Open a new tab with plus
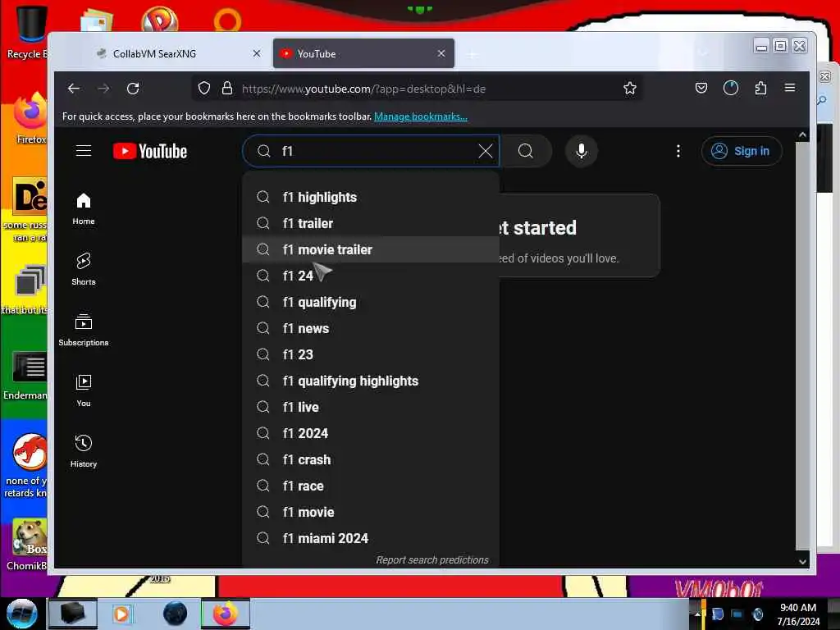Screen dimensions: 840x630 tap(472, 54)
